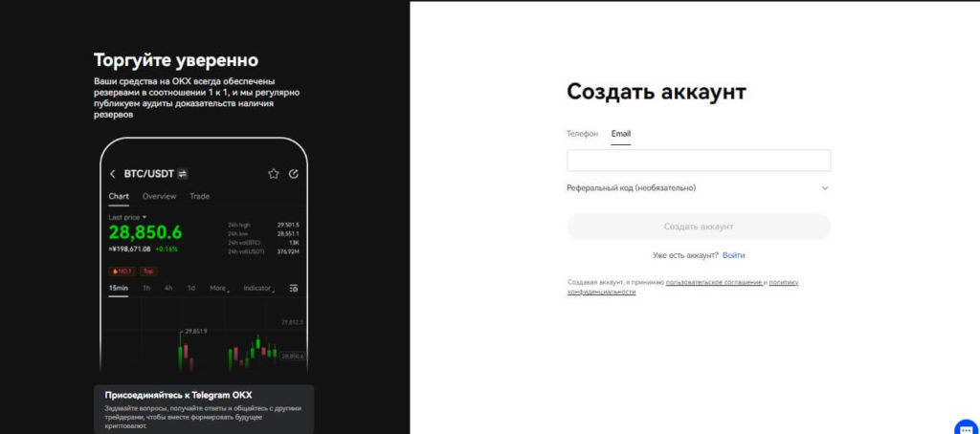Click the Создать аккаунт page heading
Screen dimensions: 980x434
pos(657,92)
